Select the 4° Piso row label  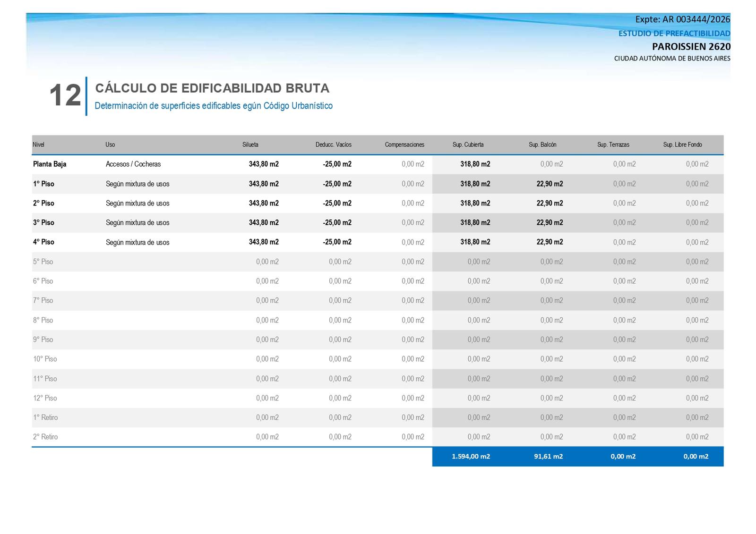click(x=43, y=242)
